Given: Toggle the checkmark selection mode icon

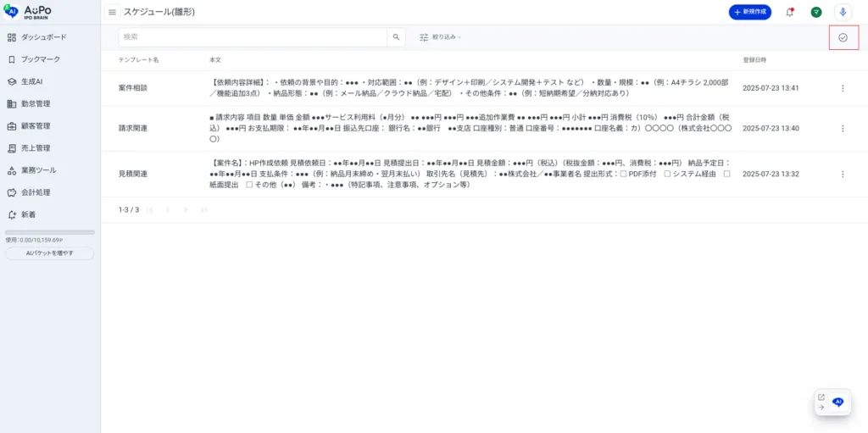Looking at the screenshot, I should click(x=843, y=37).
